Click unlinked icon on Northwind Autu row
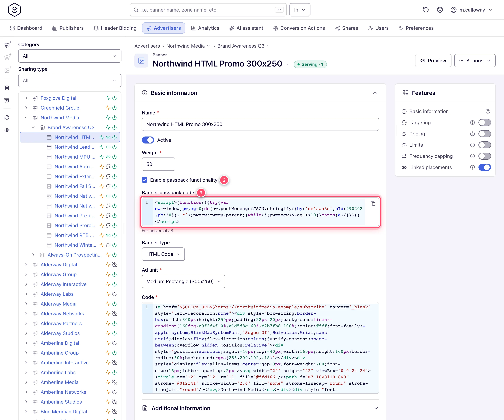Viewport: 504px width, 420px height. click(108, 167)
